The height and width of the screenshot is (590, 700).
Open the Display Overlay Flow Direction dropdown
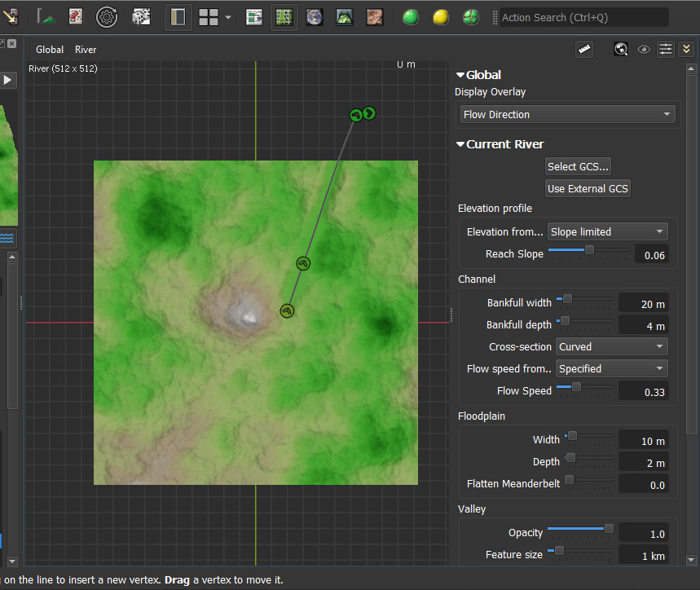pyautogui.click(x=567, y=115)
